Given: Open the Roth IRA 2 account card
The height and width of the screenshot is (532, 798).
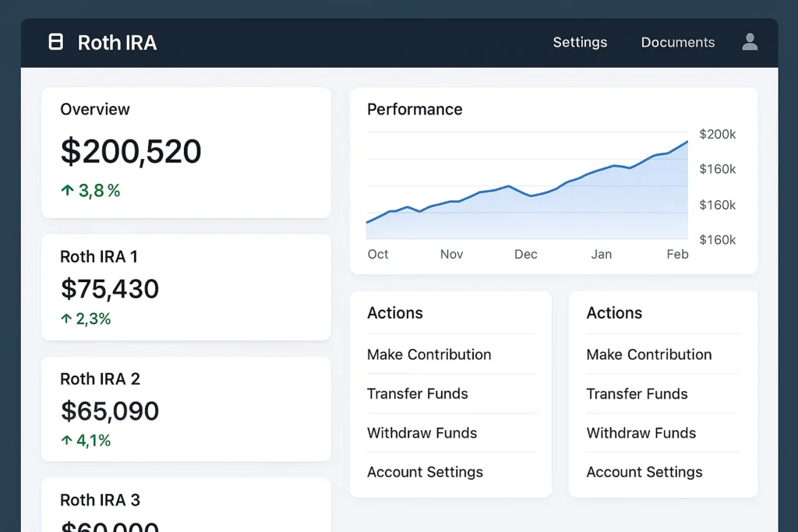Looking at the screenshot, I should [185, 409].
